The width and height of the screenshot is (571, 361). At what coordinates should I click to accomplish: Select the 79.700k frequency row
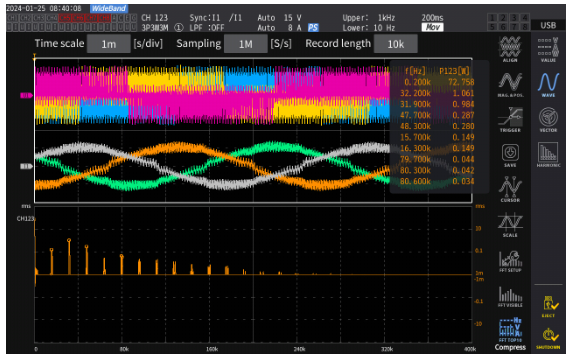(437, 159)
